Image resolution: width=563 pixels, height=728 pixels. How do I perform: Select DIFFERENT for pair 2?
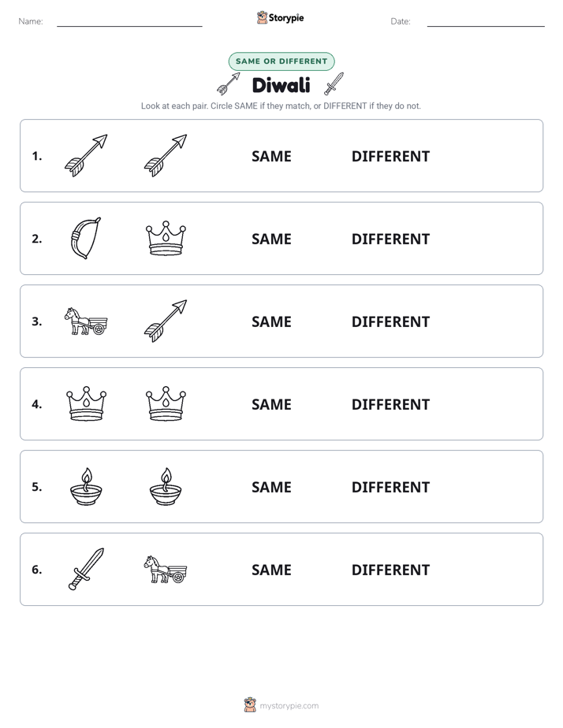click(390, 239)
